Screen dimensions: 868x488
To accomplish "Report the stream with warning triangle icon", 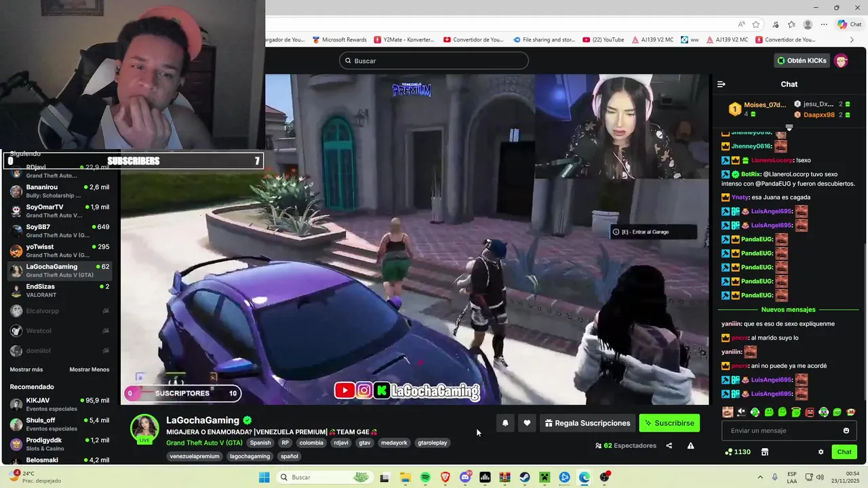I will (690, 445).
